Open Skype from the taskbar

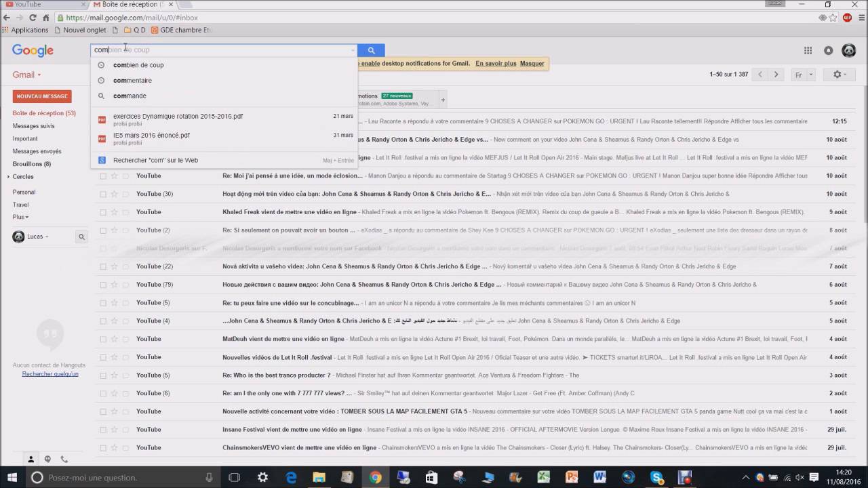pyautogui.click(x=656, y=477)
